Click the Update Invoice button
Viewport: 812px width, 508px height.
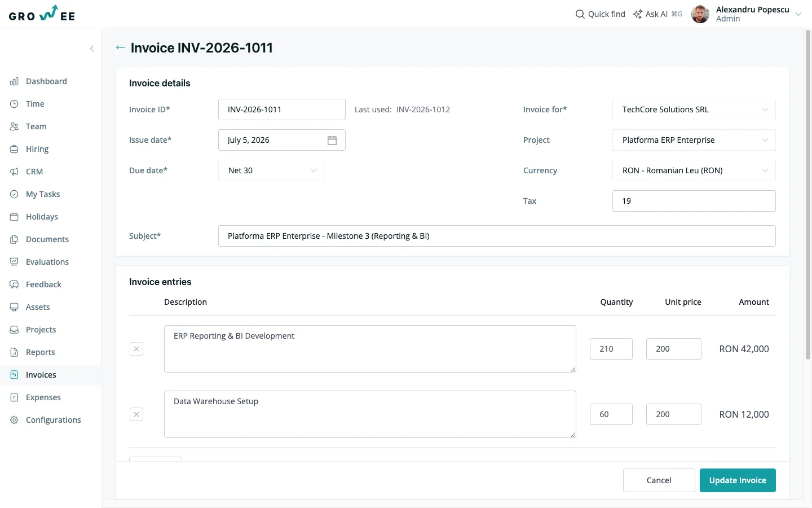pos(738,480)
